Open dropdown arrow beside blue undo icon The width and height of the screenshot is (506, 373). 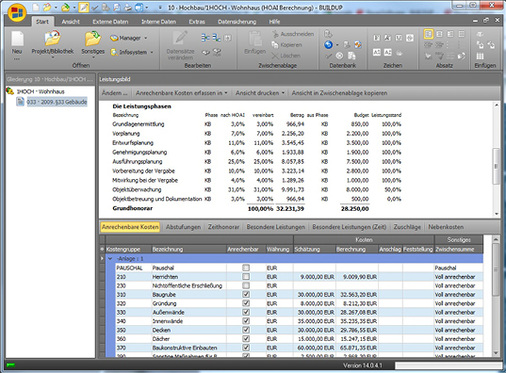tap(337, 45)
